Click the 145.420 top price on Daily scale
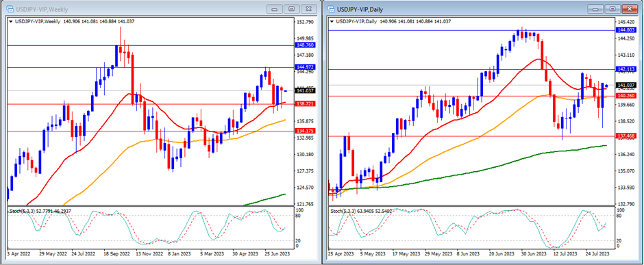Viewport: 644px width, 265px height. (x=626, y=22)
